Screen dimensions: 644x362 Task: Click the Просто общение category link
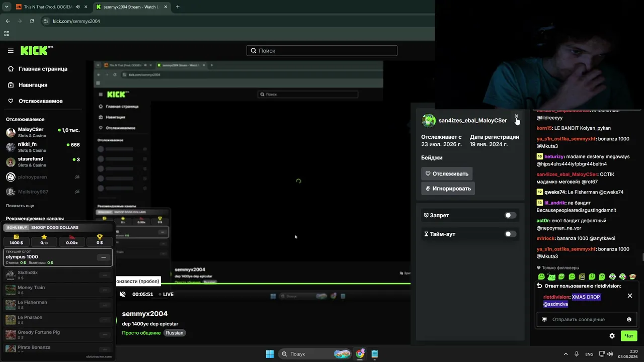tap(141, 333)
